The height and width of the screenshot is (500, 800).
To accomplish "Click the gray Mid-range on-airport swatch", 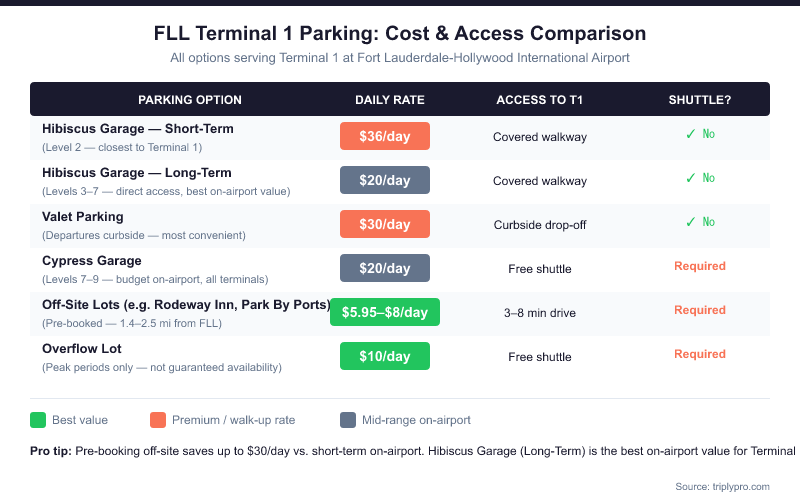I will pyautogui.click(x=349, y=420).
